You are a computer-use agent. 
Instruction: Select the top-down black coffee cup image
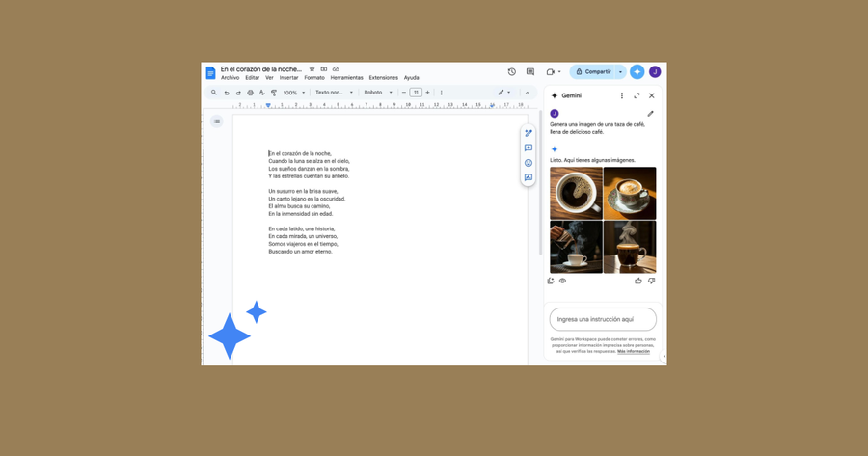click(576, 193)
